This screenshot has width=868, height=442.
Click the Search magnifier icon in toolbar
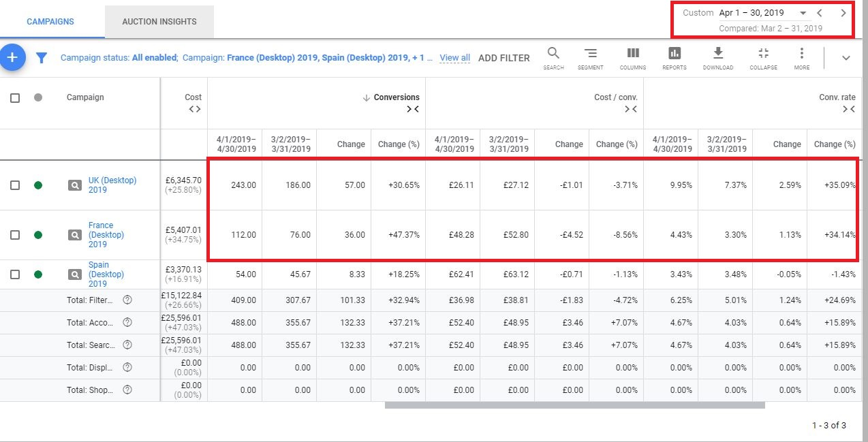pyautogui.click(x=553, y=54)
